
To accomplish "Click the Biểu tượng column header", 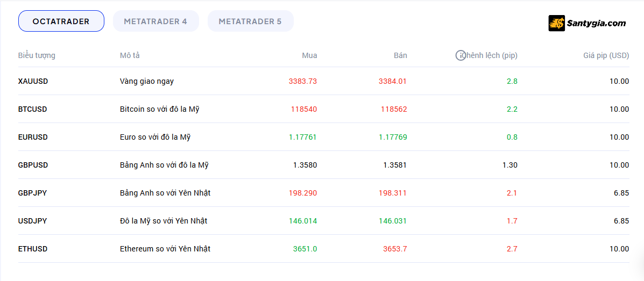I will click(37, 56).
